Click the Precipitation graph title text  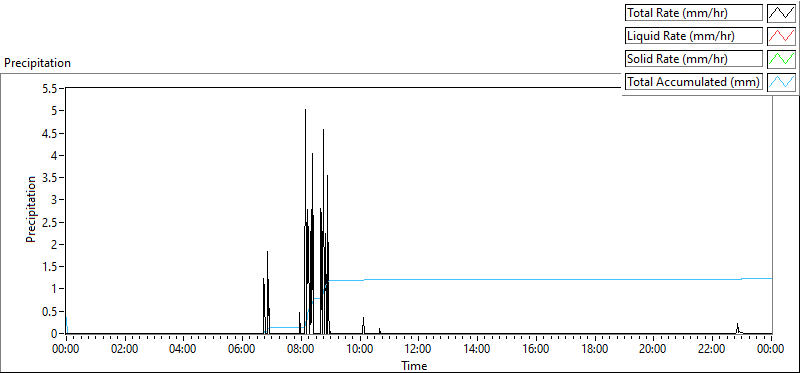point(37,63)
